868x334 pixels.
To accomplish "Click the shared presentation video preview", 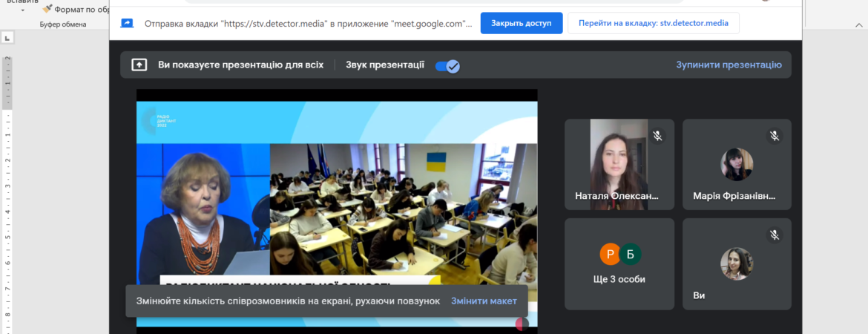I will pos(337,211).
